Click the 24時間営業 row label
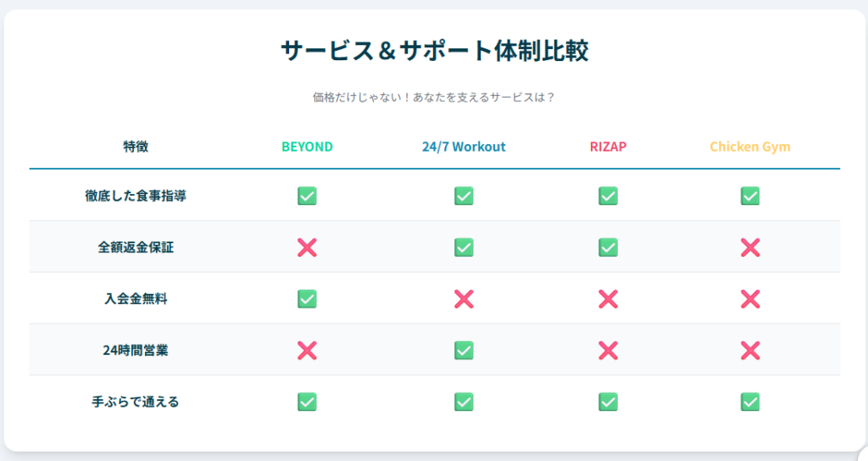This screenshot has width=868, height=461. 136,350
